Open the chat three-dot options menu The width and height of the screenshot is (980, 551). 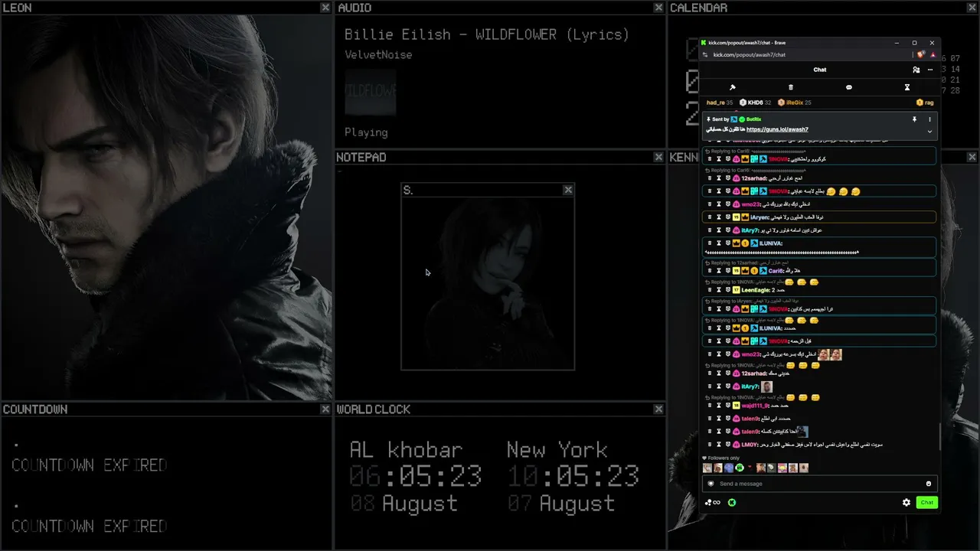point(930,70)
